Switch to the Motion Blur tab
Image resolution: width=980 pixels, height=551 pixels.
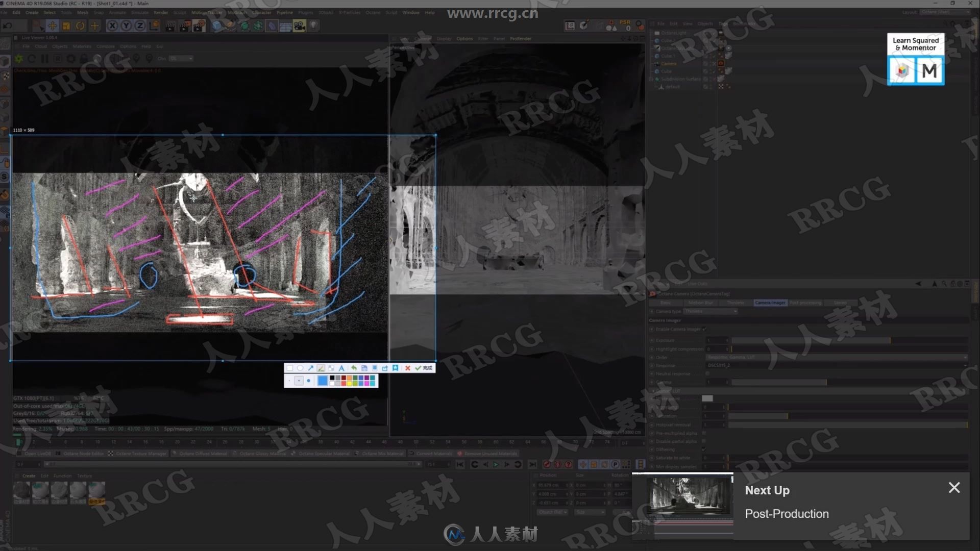pyautogui.click(x=701, y=303)
